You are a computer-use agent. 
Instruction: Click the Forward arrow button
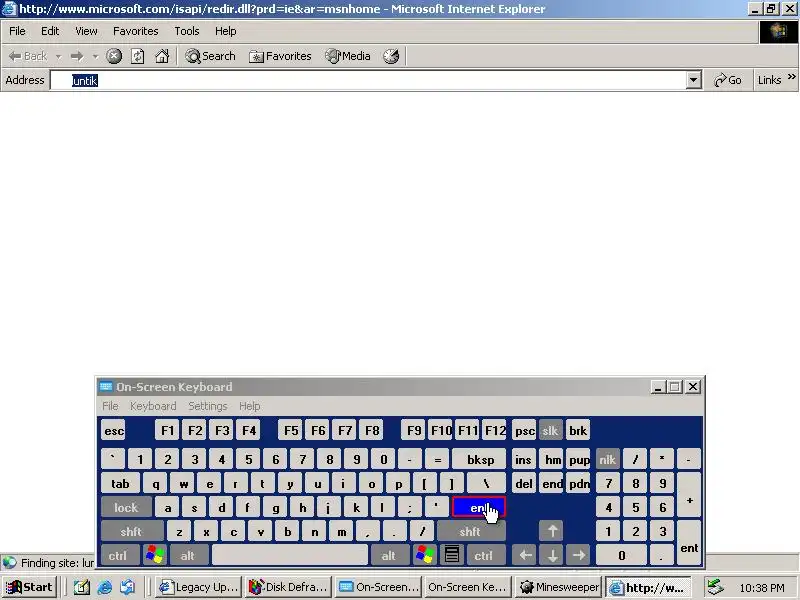pyautogui.click(x=77, y=56)
